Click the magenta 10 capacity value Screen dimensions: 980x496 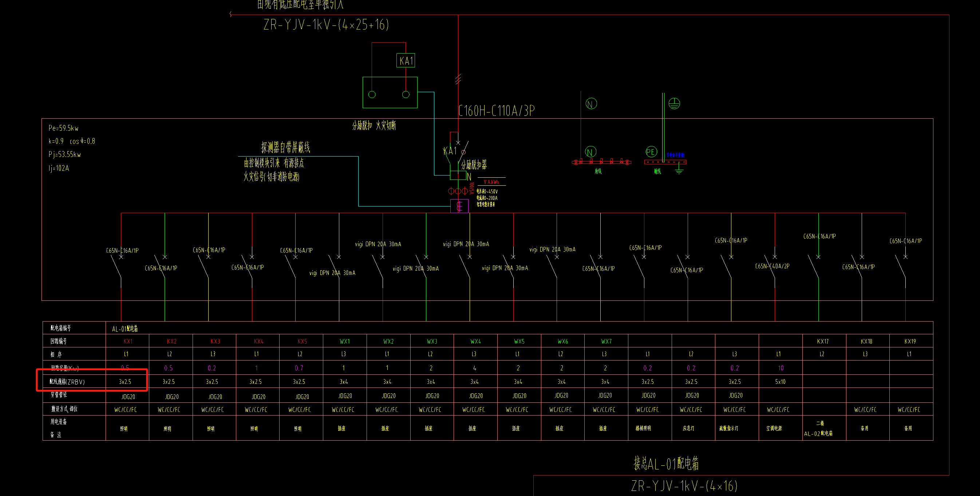781,368
